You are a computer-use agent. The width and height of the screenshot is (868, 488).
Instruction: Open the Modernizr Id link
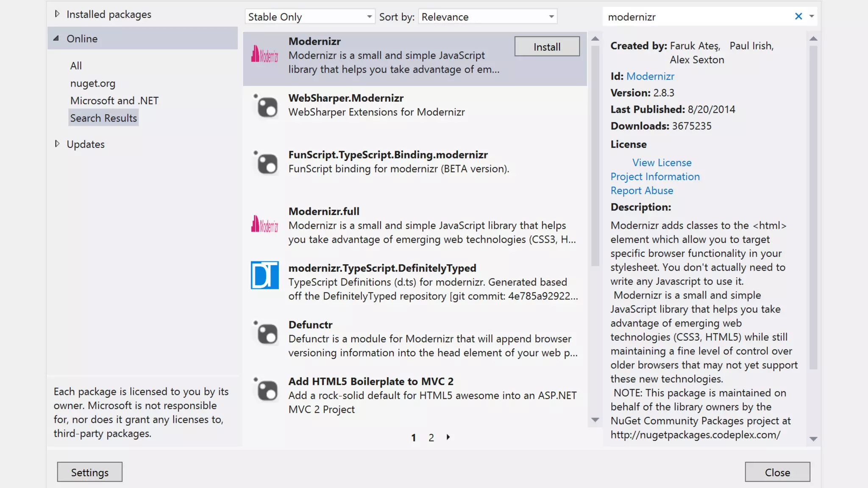(650, 77)
